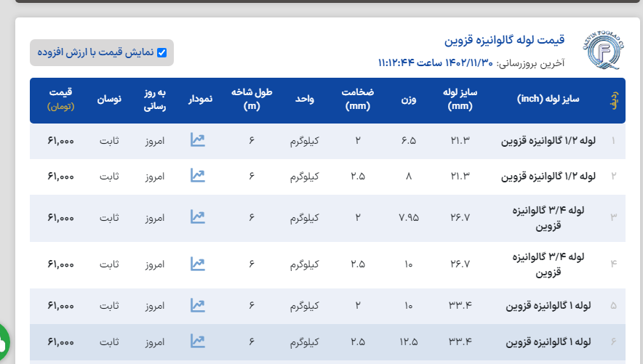Open price chart for 1/2 inch pipe weighing 8
643x364 pixels.
tap(197, 176)
